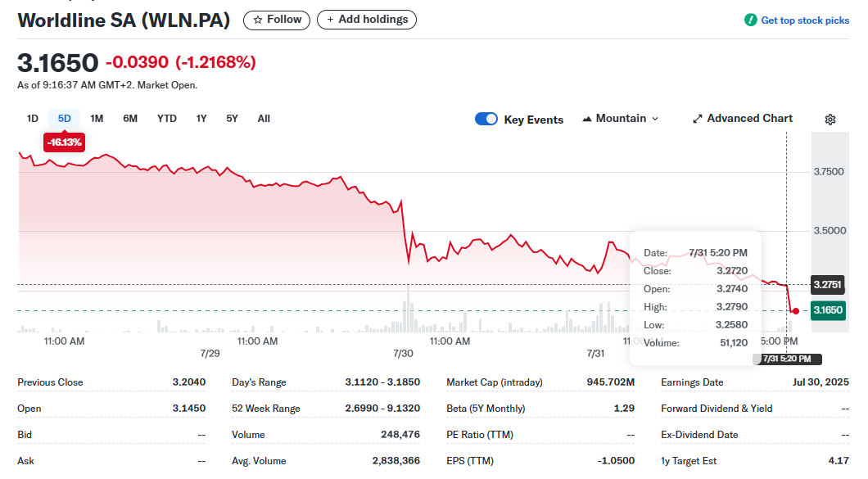Click Market Cap value 945.702M

point(611,382)
